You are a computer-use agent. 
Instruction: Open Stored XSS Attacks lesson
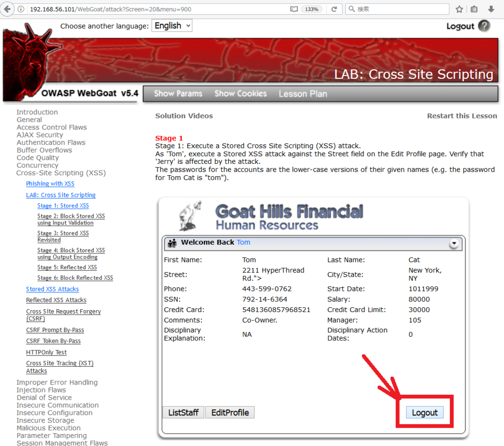click(x=52, y=289)
